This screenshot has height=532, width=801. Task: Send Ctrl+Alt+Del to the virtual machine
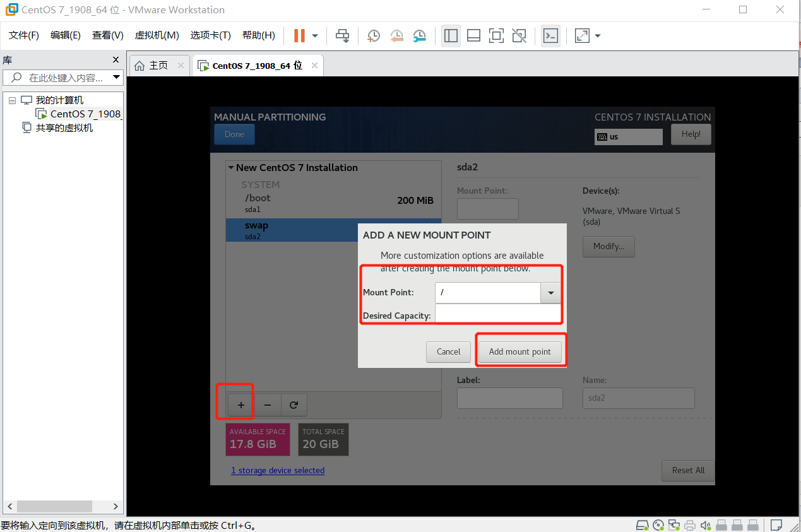342,35
